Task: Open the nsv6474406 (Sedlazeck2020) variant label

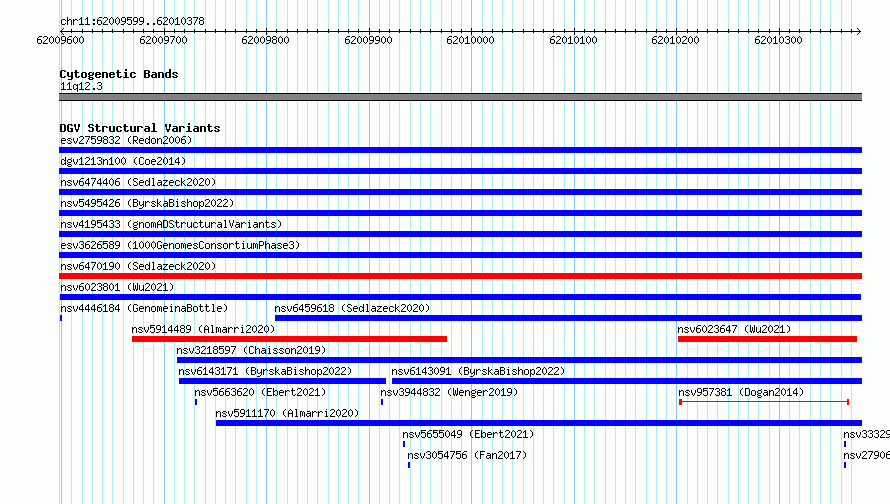Action: tap(138, 182)
